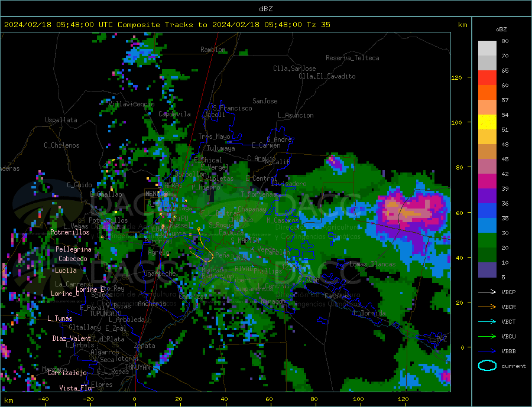Click the Cabecedo station label

pos(73,259)
